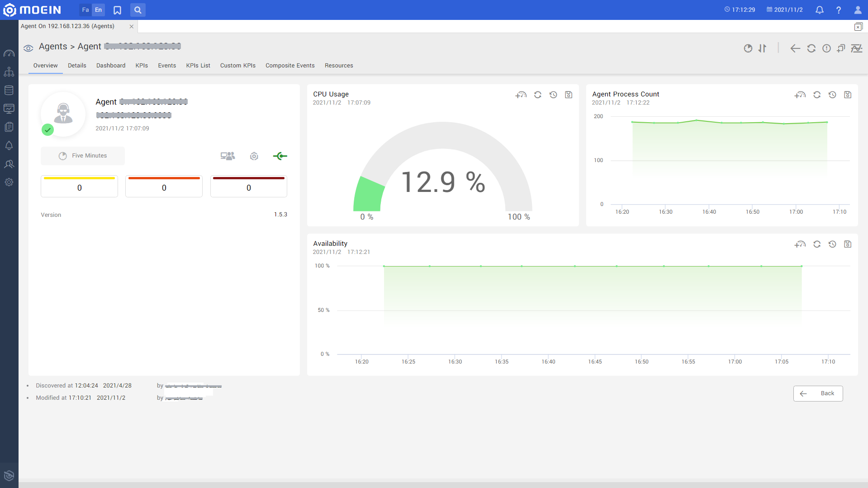Switch to the KPIs List tab

[x=198, y=66]
